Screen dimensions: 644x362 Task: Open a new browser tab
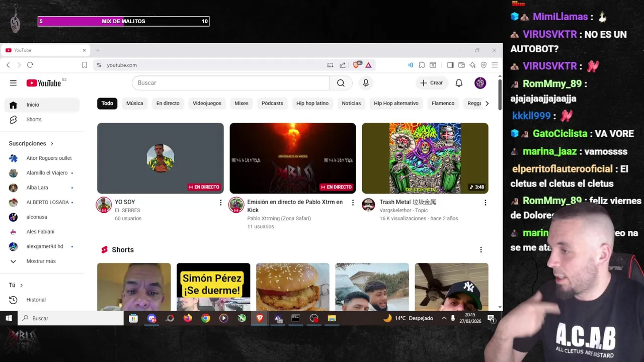[x=98, y=50]
